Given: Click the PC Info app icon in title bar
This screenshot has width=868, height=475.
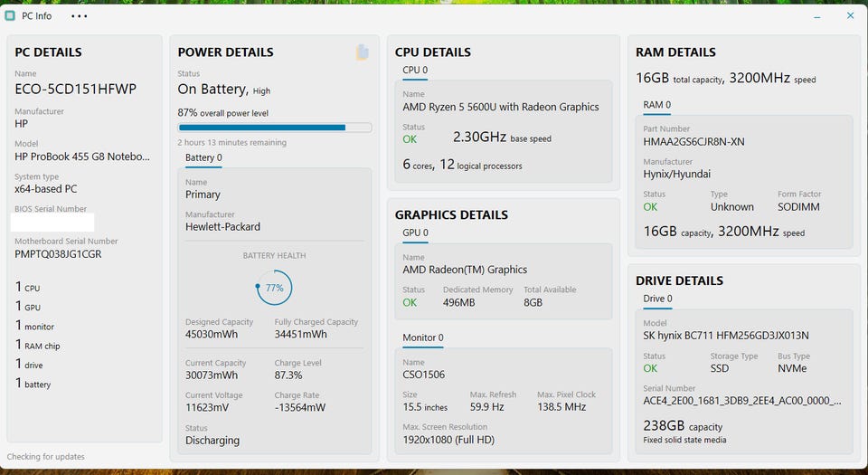Looking at the screenshot, I should pyautogui.click(x=9, y=16).
